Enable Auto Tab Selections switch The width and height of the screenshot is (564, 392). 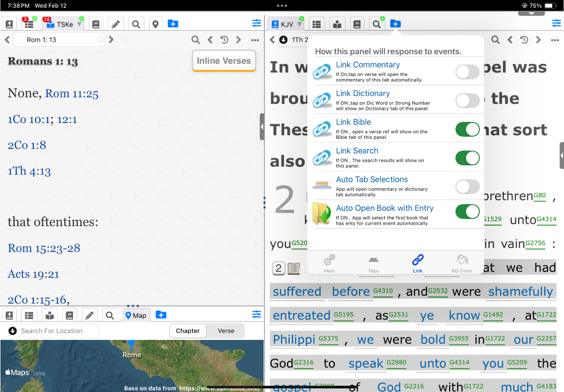467,187
